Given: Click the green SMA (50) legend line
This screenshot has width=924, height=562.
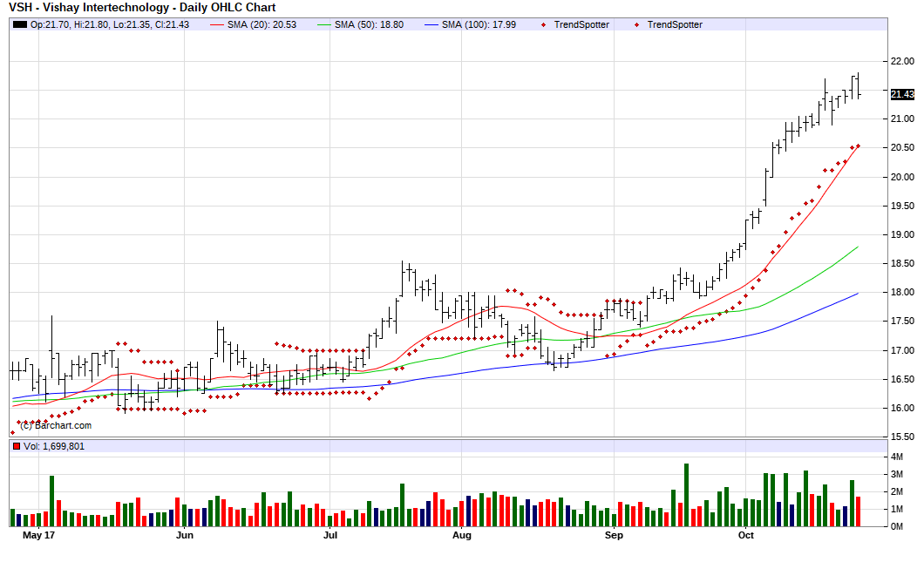Looking at the screenshot, I should pyautogui.click(x=324, y=24).
